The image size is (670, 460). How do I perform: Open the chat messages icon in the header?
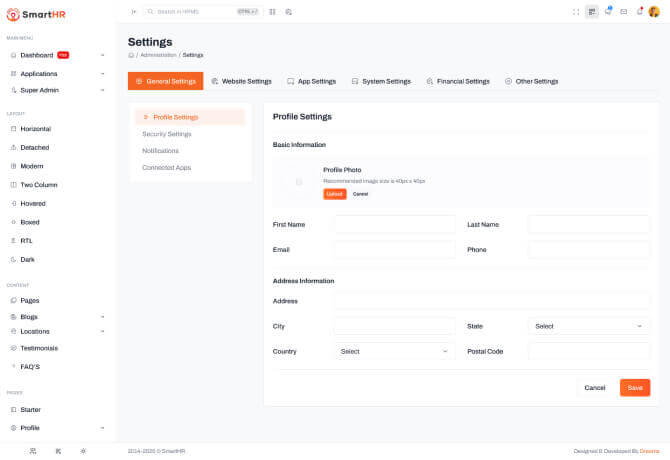coord(608,11)
